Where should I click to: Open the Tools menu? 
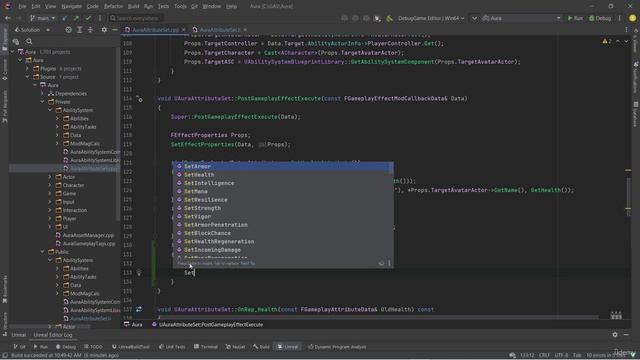(180, 7)
